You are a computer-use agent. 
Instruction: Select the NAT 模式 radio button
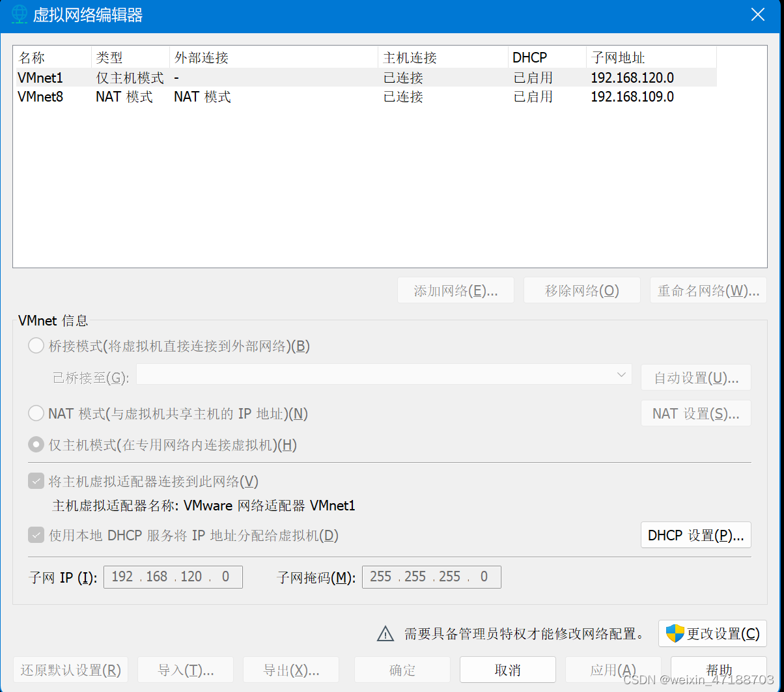tap(36, 413)
